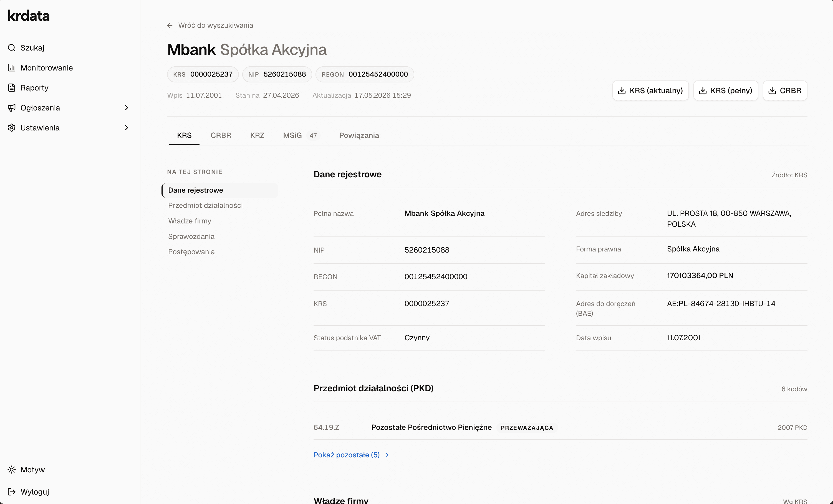
Task: Open the Powiązania tab
Action: [x=359, y=135]
